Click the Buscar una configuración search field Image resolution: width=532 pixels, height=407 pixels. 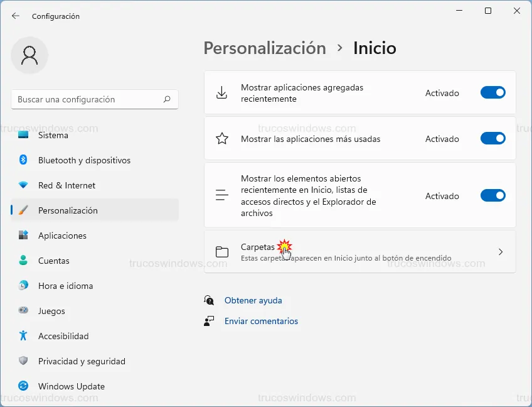(x=88, y=99)
